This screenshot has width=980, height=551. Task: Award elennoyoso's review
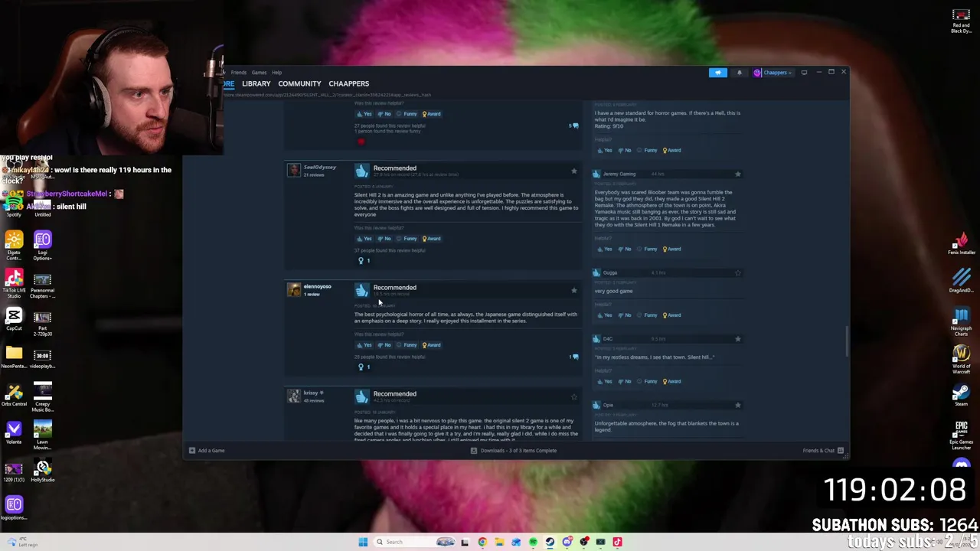[x=432, y=345]
